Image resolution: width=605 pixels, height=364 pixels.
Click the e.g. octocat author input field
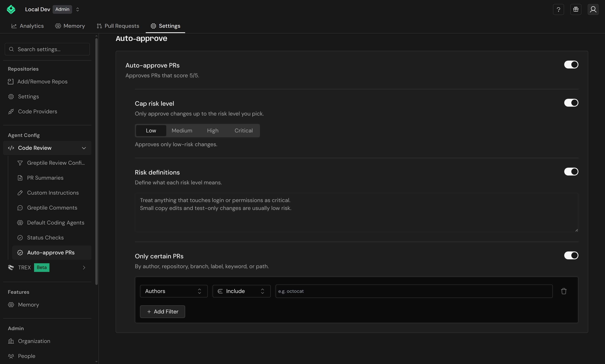point(414,291)
